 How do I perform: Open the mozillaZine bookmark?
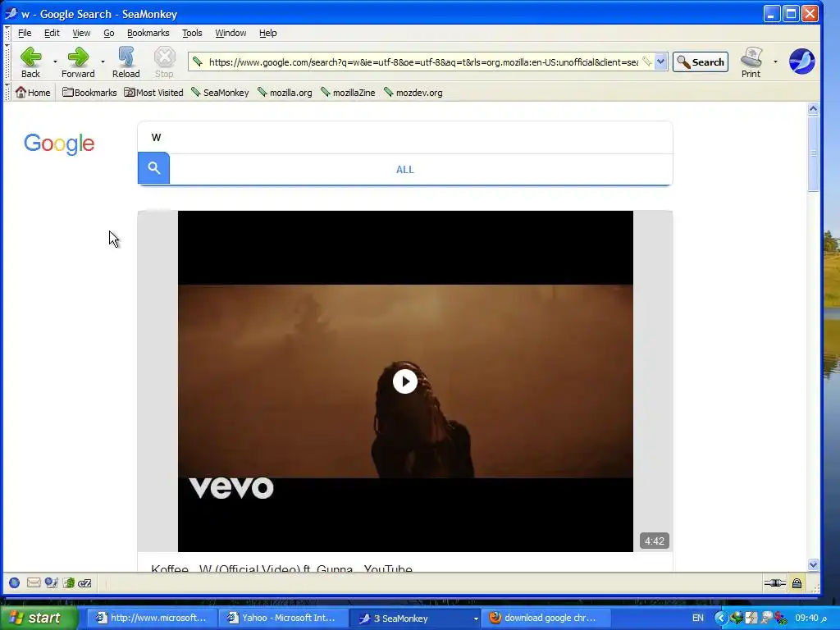(x=348, y=93)
